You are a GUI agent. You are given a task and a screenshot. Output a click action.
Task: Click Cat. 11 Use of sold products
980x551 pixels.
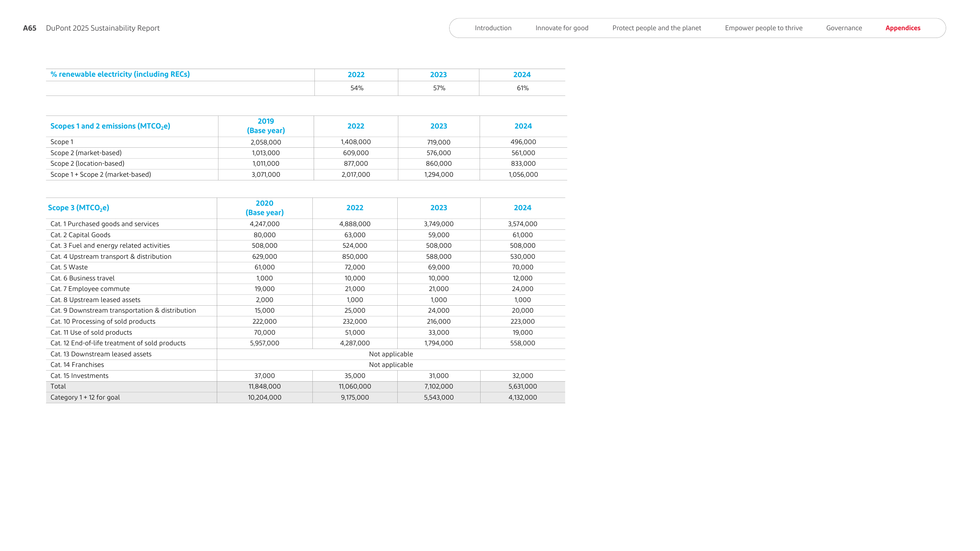coord(91,333)
